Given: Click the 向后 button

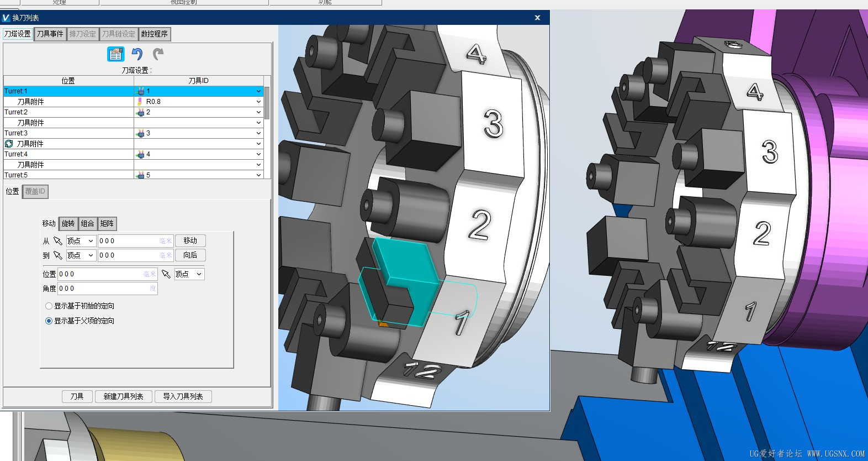Looking at the screenshot, I should click(x=190, y=255).
